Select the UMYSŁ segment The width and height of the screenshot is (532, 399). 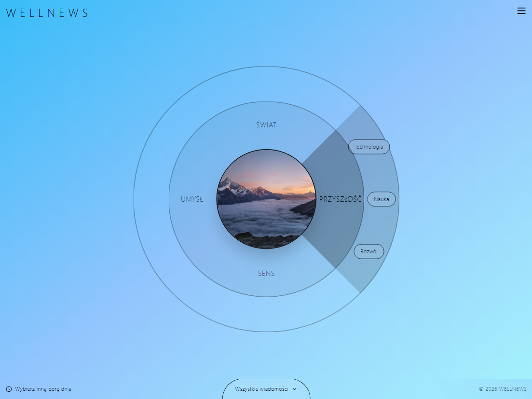pos(192,199)
